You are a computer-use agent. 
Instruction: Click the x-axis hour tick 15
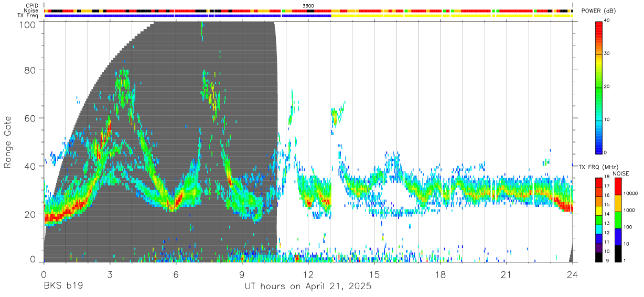[x=374, y=274]
